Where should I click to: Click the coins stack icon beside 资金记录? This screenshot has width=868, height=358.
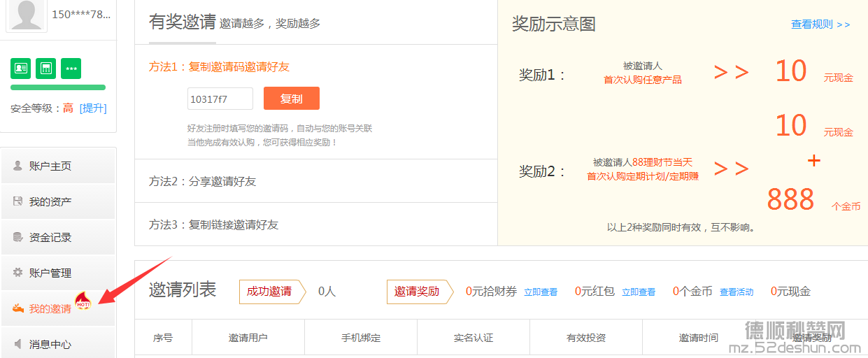point(18,237)
